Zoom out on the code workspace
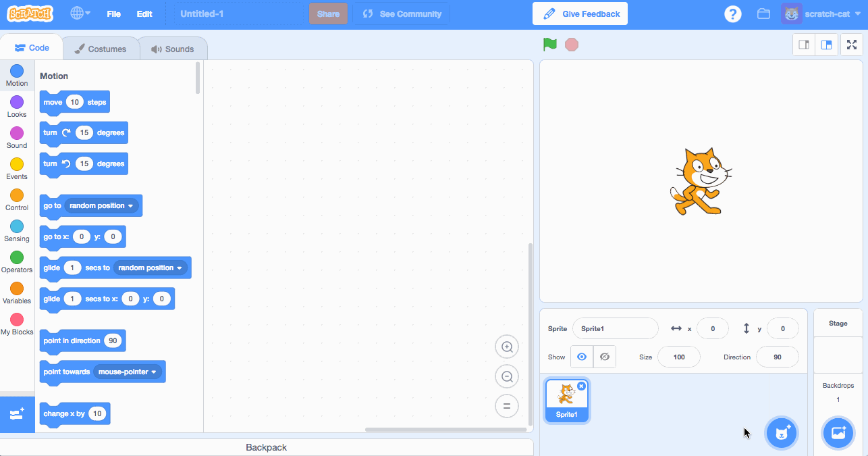Viewport: 868px width, 456px height. (x=507, y=376)
